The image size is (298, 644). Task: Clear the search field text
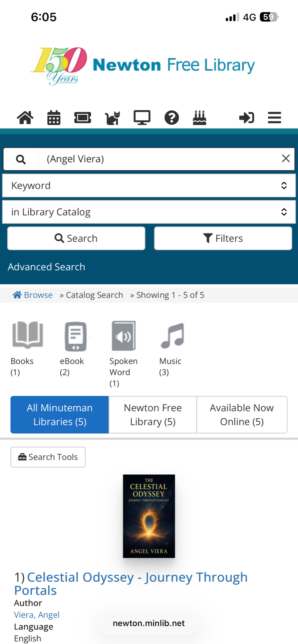(286, 158)
